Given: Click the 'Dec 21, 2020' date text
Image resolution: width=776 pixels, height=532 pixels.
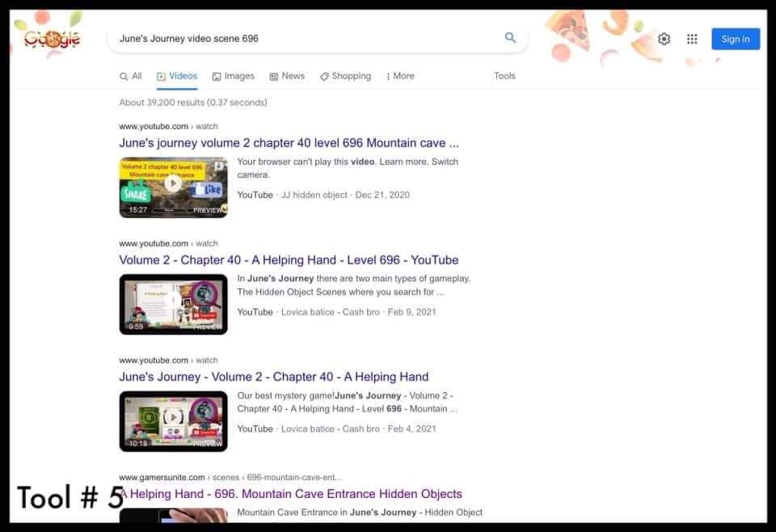Looking at the screenshot, I should click(x=382, y=195).
